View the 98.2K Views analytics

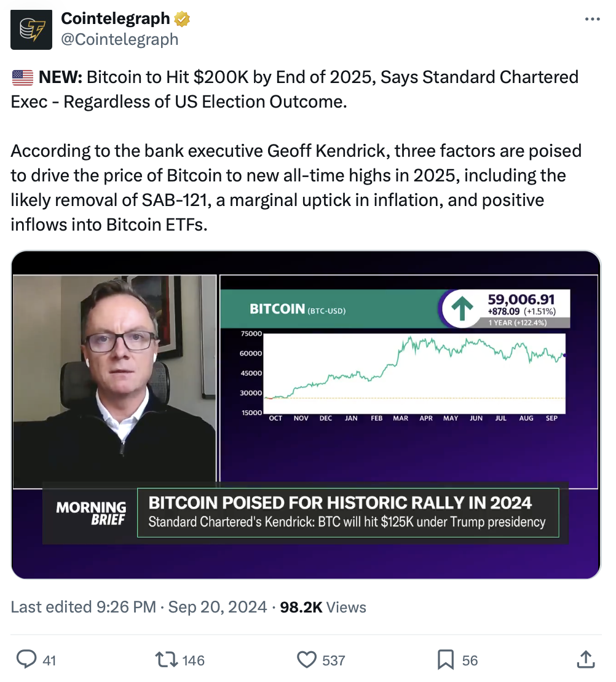pos(323,607)
